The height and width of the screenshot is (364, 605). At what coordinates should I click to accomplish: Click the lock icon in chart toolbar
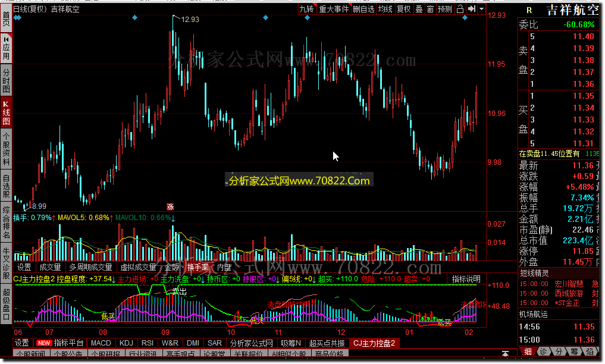tap(460, 9)
